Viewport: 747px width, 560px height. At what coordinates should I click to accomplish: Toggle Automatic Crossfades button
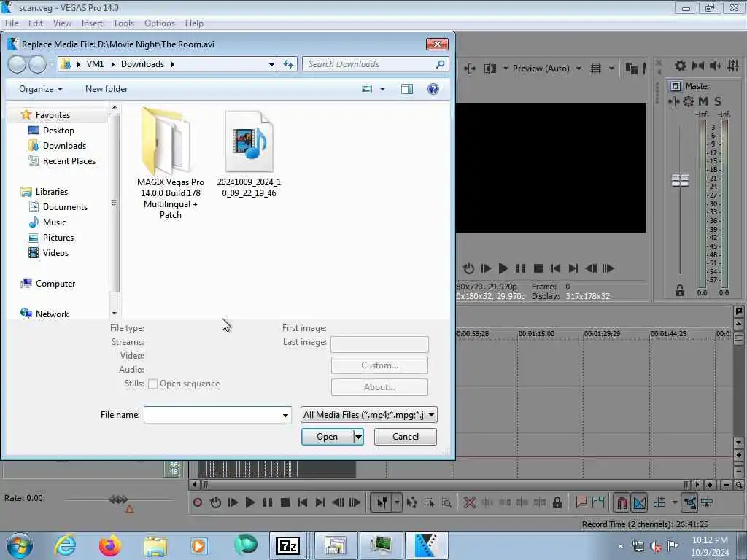point(639,502)
